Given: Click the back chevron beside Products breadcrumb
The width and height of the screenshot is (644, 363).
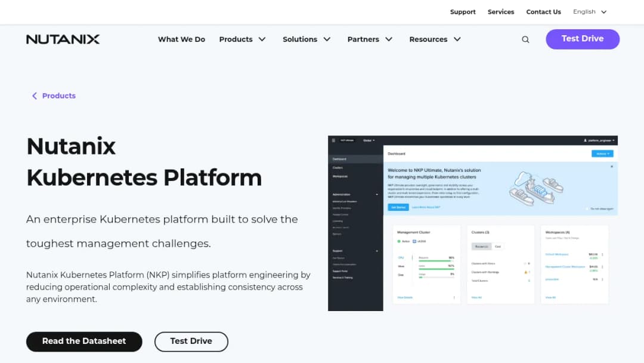Looking at the screenshot, I should tap(35, 96).
